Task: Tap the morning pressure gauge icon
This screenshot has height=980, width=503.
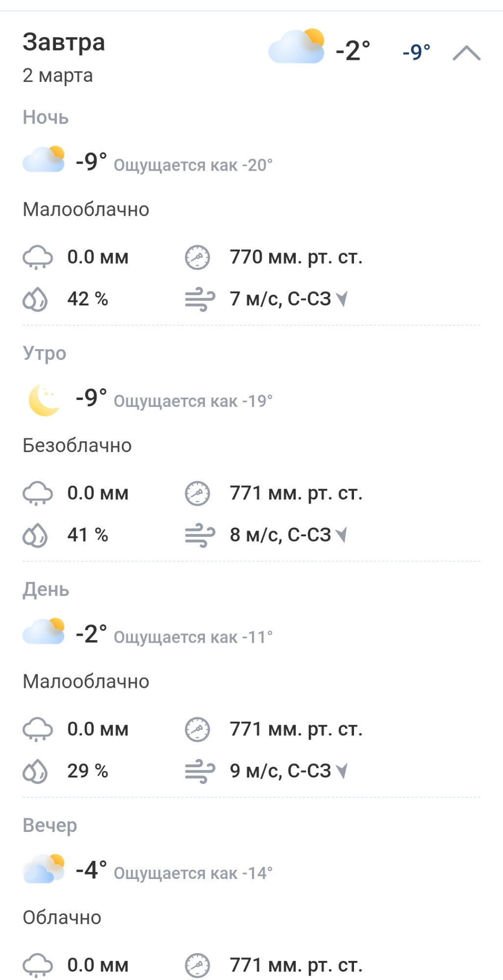Action: tap(197, 493)
